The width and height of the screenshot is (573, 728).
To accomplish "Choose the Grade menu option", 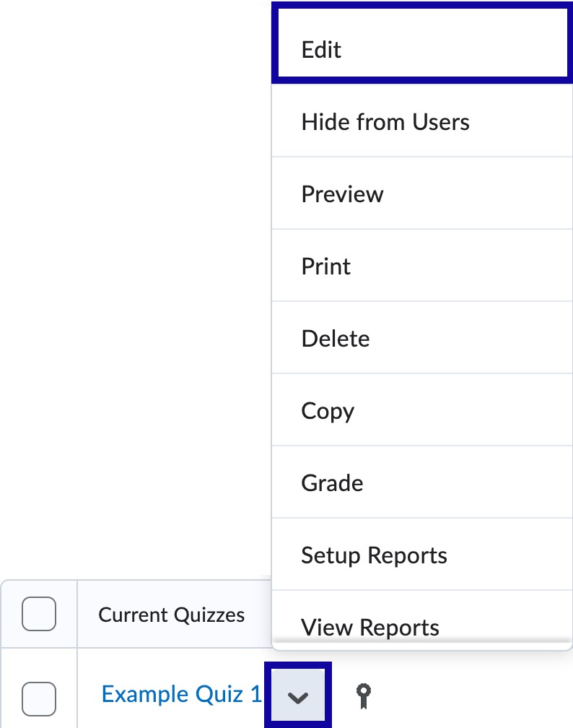I will click(x=421, y=483).
